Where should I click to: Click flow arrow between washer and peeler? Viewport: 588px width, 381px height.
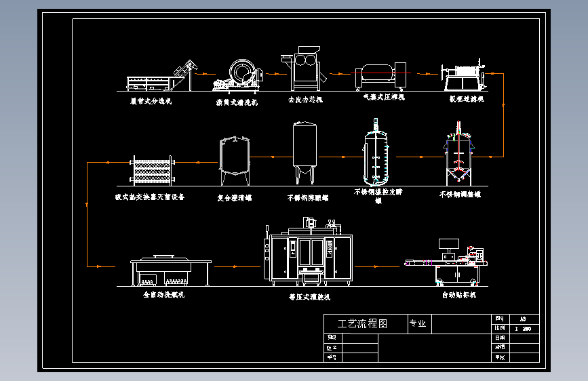(x=276, y=74)
